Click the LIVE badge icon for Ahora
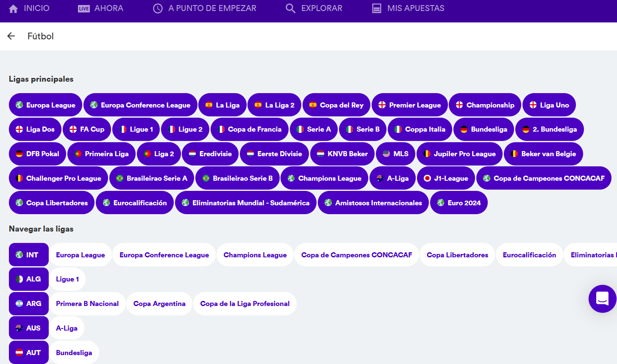The width and height of the screenshot is (617, 364). click(x=84, y=8)
